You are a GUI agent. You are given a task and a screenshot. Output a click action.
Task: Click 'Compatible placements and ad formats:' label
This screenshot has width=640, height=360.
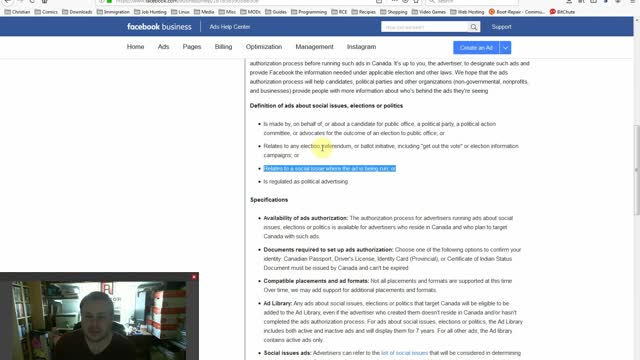point(316,281)
